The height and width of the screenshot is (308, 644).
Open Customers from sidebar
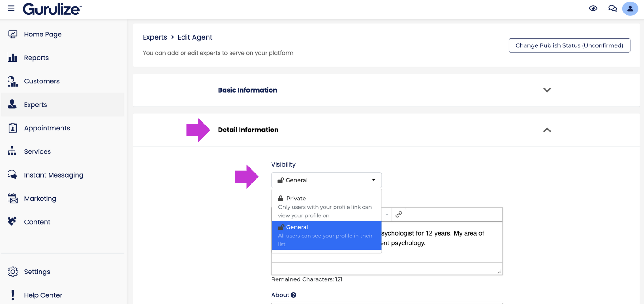tap(42, 81)
